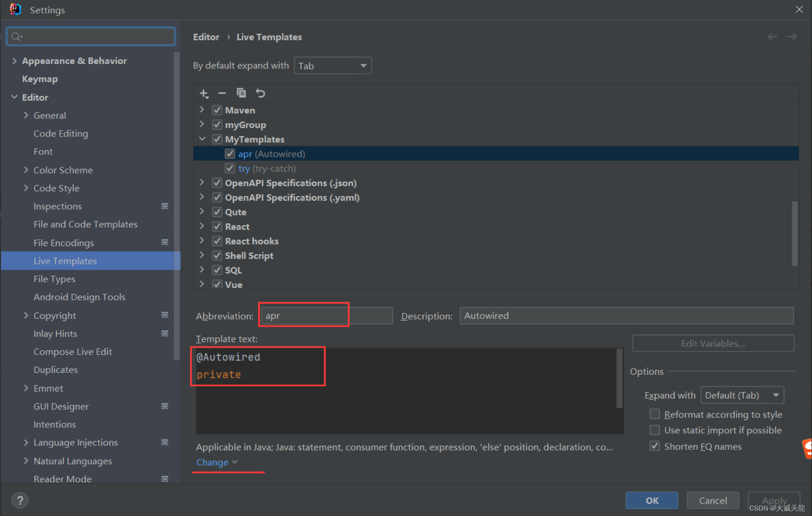Viewport: 812px width, 516px height.
Task: Click the Description input field
Action: pyautogui.click(x=626, y=316)
